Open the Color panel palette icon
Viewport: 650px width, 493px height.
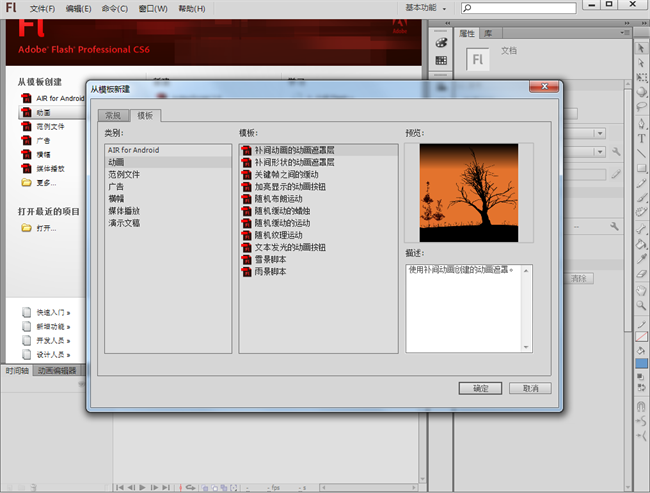[441, 43]
